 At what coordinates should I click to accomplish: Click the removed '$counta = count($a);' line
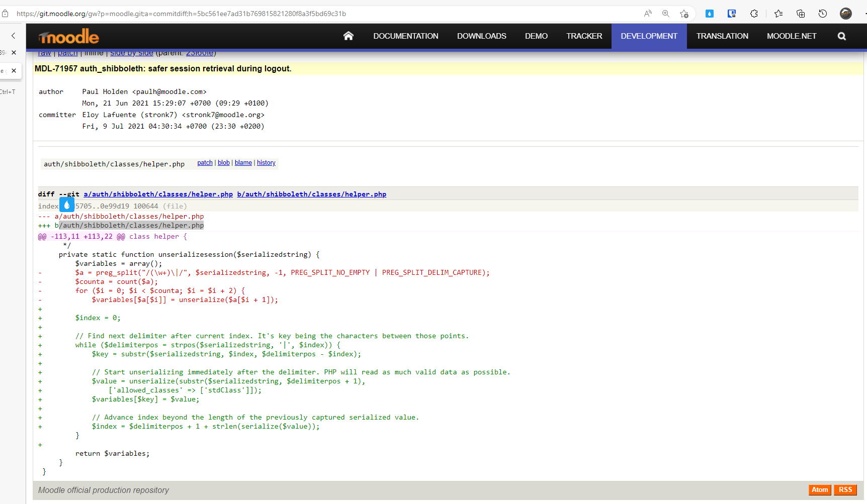(117, 282)
